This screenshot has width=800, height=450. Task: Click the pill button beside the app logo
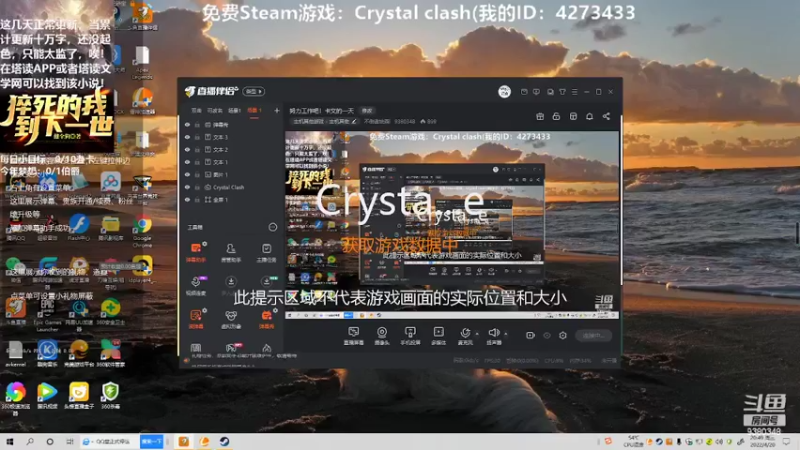254,91
